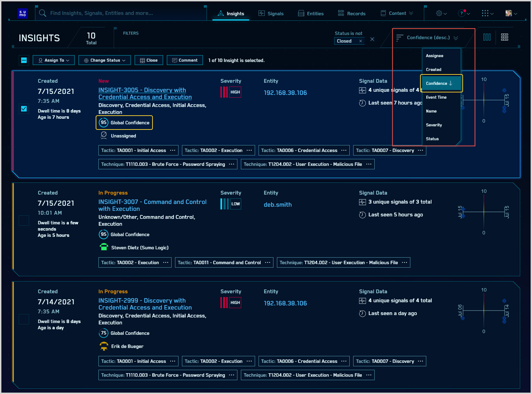Image resolution: width=532 pixels, height=394 pixels.
Task: Switch to list view icon
Action: point(505,37)
